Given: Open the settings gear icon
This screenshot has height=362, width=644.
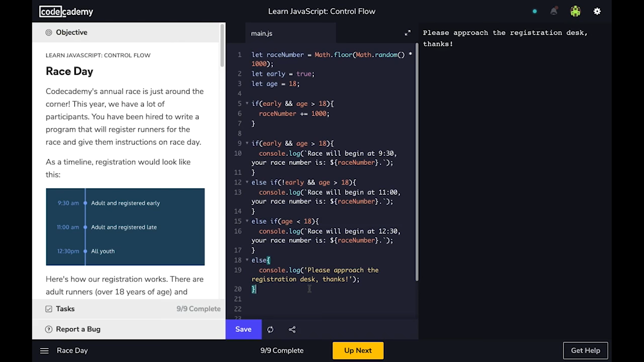Looking at the screenshot, I should 597,11.
